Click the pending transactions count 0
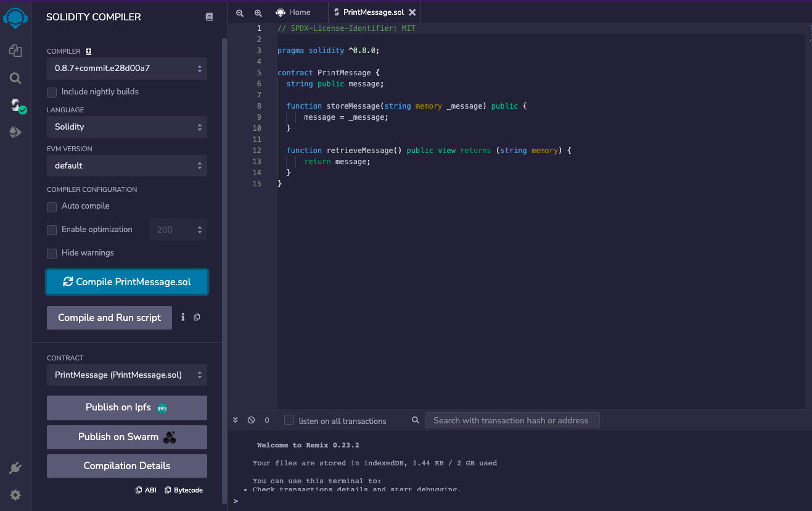Viewport: 812px width, 511px height. [x=267, y=420]
